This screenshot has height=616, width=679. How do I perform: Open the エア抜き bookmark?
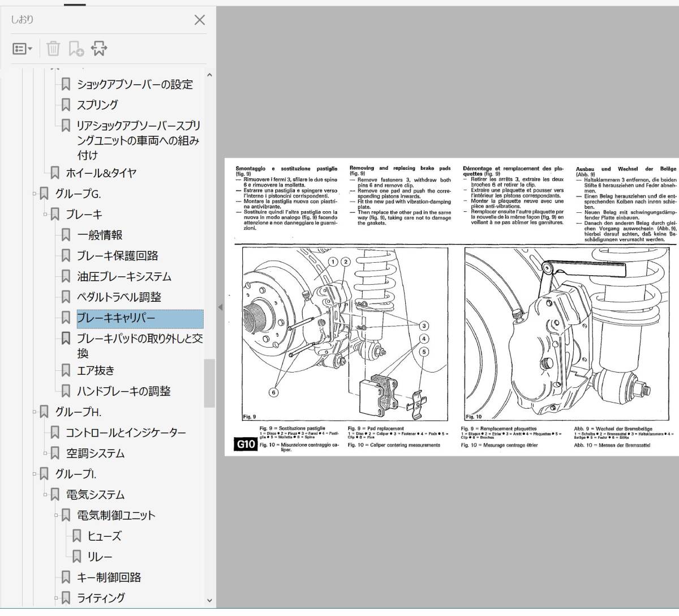[x=96, y=370]
